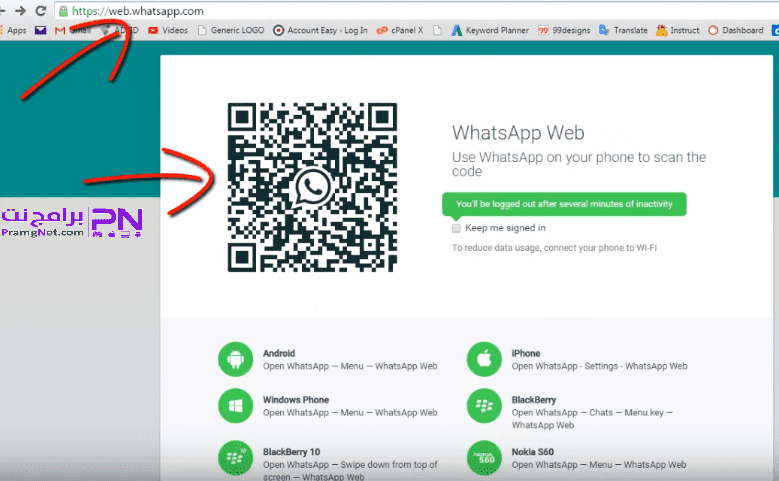This screenshot has width=779, height=481.
Task: Click the WhatsApp QR code image
Action: coord(312,187)
